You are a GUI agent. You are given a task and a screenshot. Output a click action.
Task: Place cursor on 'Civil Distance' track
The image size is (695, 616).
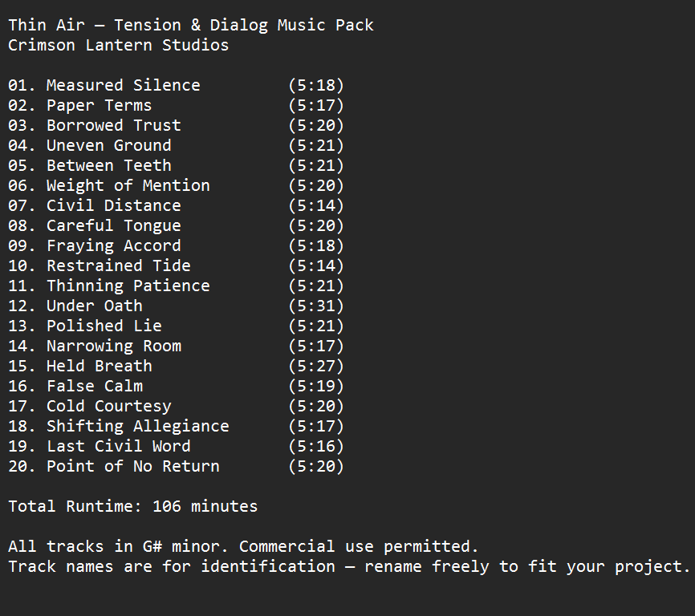(x=113, y=205)
